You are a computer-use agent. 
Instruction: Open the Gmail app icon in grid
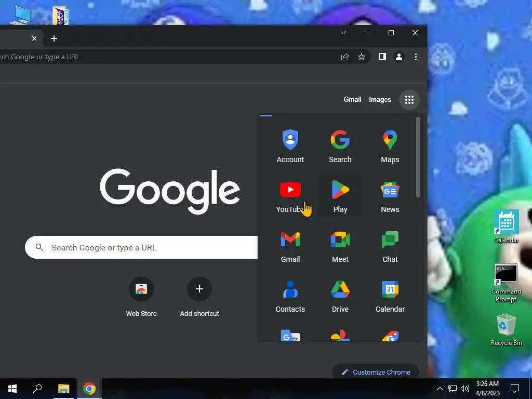(x=290, y=246)
